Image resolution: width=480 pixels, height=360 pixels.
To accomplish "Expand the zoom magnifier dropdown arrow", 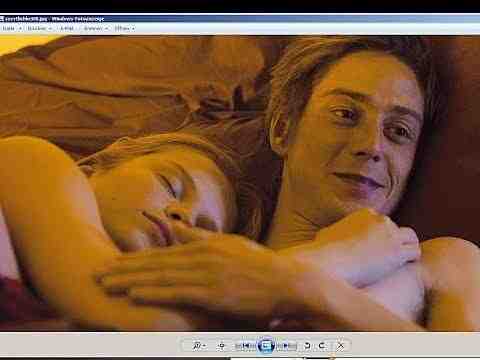I will pyautogui.click(x=204, y=346).
